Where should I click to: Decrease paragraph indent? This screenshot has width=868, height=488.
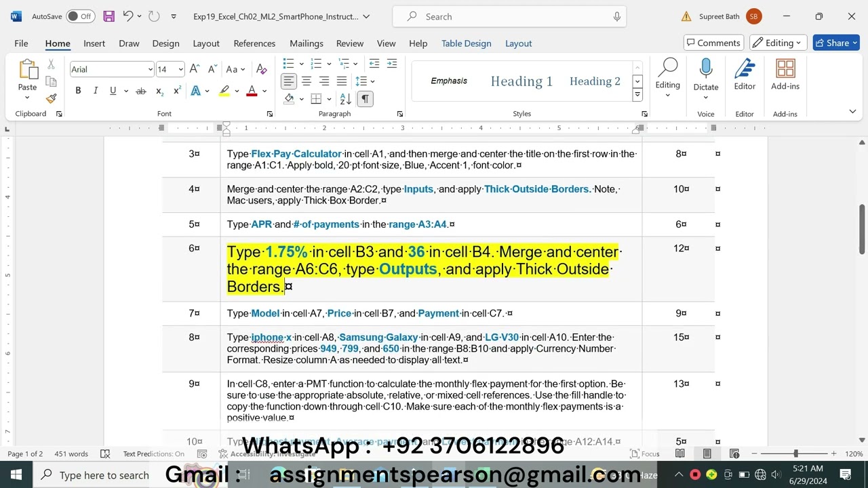tap(374, 64)
